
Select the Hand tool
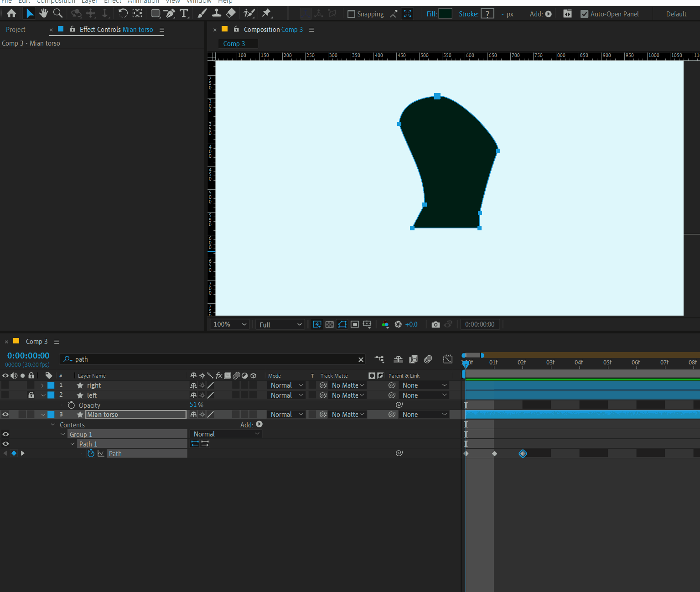(x=43, y=13)
